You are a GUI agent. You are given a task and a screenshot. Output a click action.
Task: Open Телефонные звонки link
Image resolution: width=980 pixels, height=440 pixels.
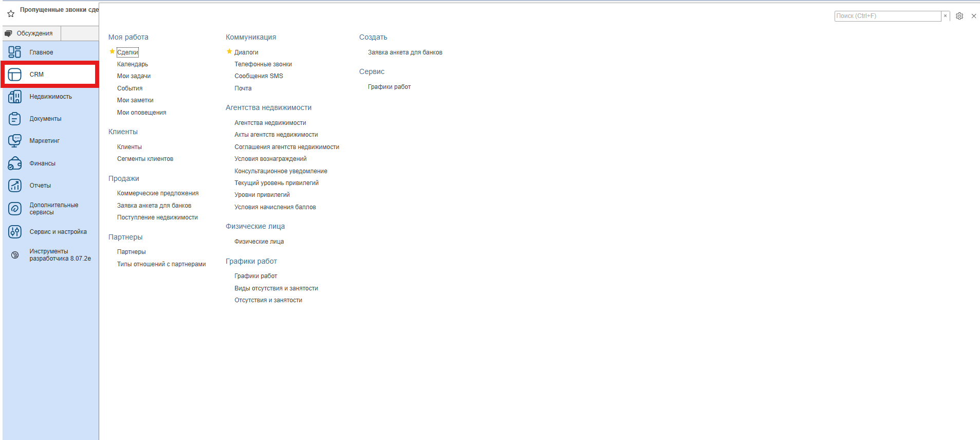(263, 64)
